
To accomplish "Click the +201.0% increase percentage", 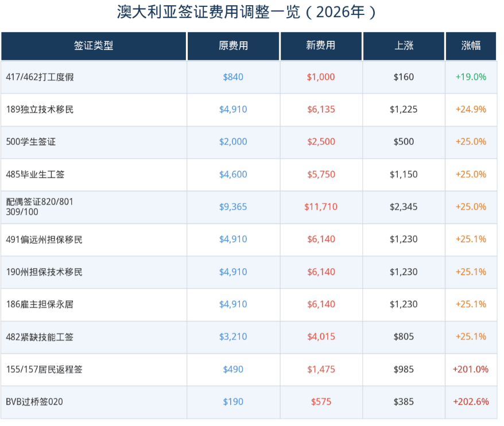I will [x=471, y=369].
